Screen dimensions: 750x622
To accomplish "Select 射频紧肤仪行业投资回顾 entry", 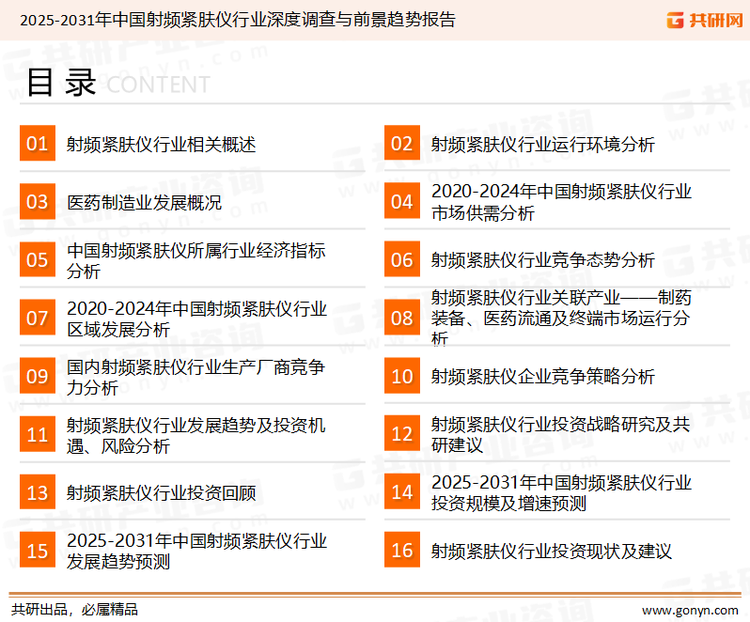I will click(x=161, y=493).
